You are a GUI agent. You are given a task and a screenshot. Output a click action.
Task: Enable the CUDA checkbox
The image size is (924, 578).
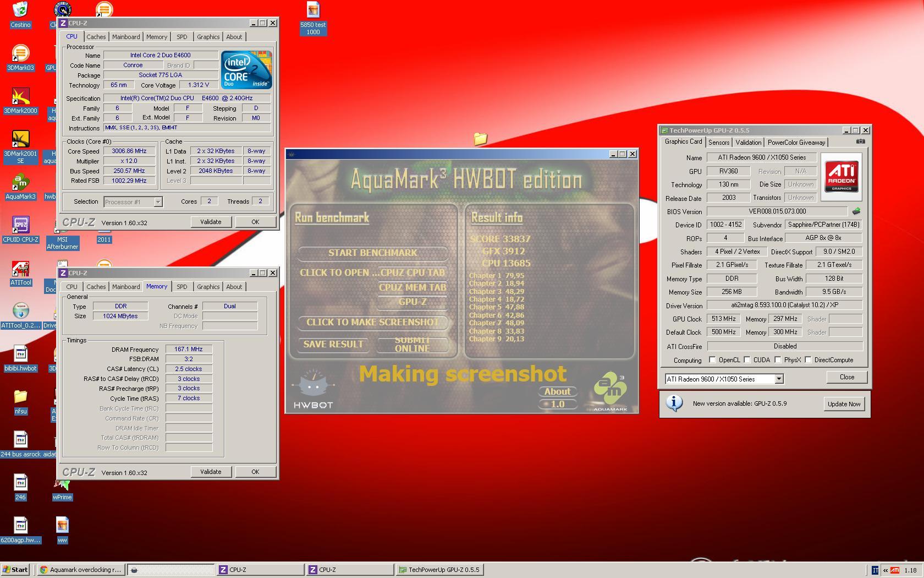coord(747,360)
